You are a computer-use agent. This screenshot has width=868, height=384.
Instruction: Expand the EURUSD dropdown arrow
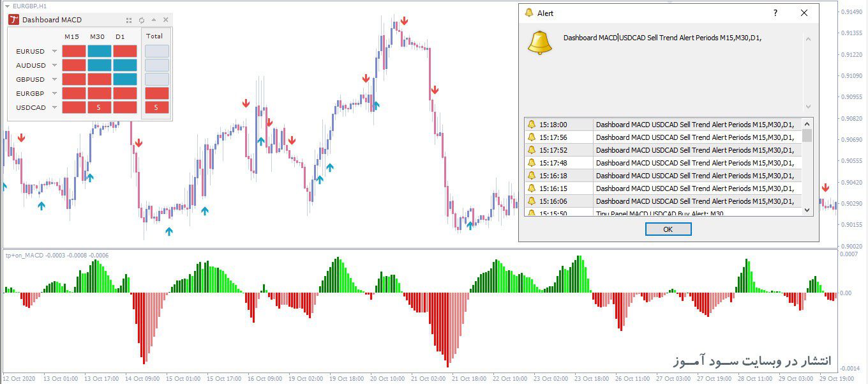pyautogui.click(x=54, y=50)
